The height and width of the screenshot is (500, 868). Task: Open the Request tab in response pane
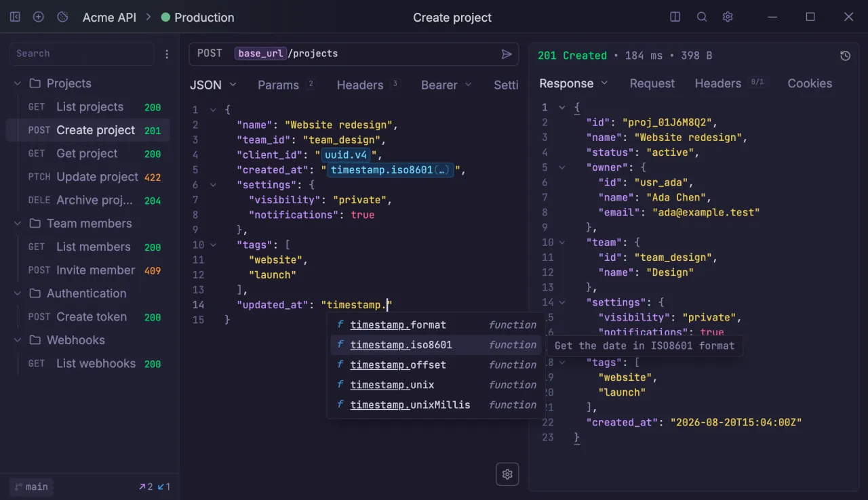652,83
